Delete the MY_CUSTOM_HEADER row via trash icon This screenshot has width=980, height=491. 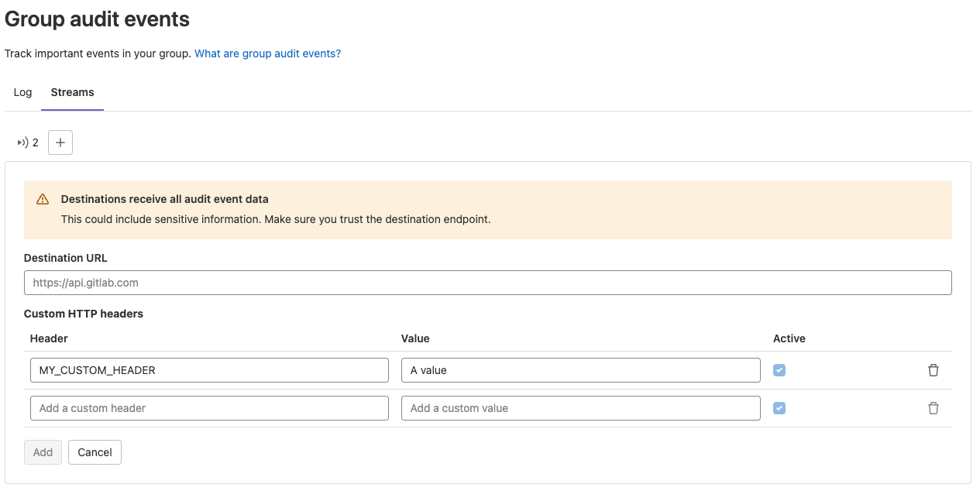[x=933, y=370]
